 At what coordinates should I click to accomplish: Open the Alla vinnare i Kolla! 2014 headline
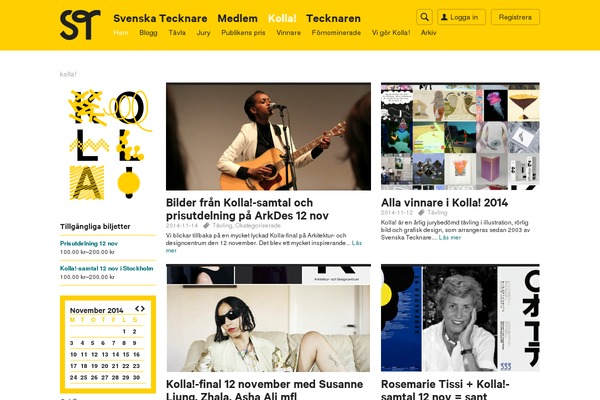point(444,202)
